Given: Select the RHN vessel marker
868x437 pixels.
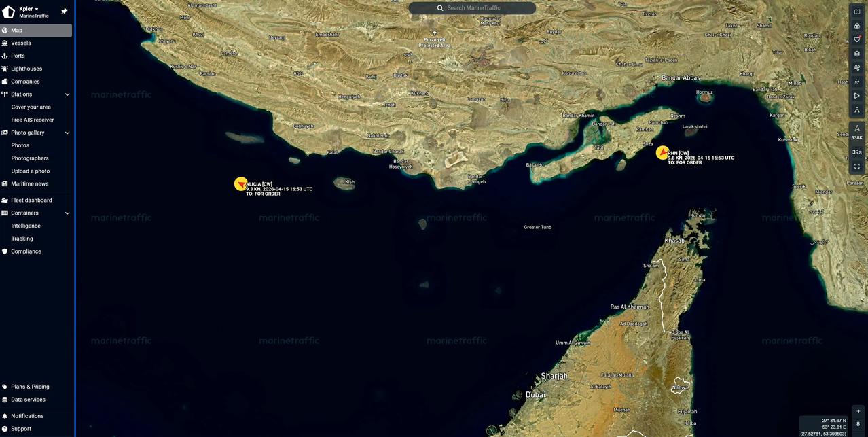Looking at the screenshot, I should click(x=662, y=153).
